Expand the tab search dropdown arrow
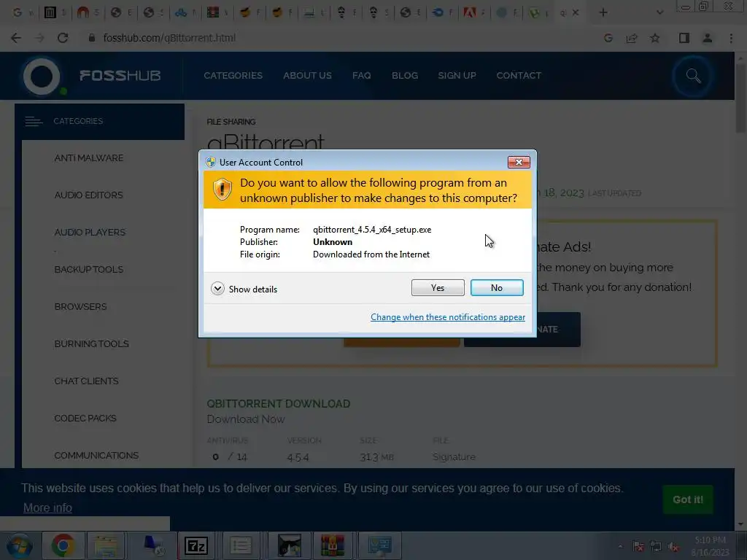747x560 pixels. click(659, 13)
